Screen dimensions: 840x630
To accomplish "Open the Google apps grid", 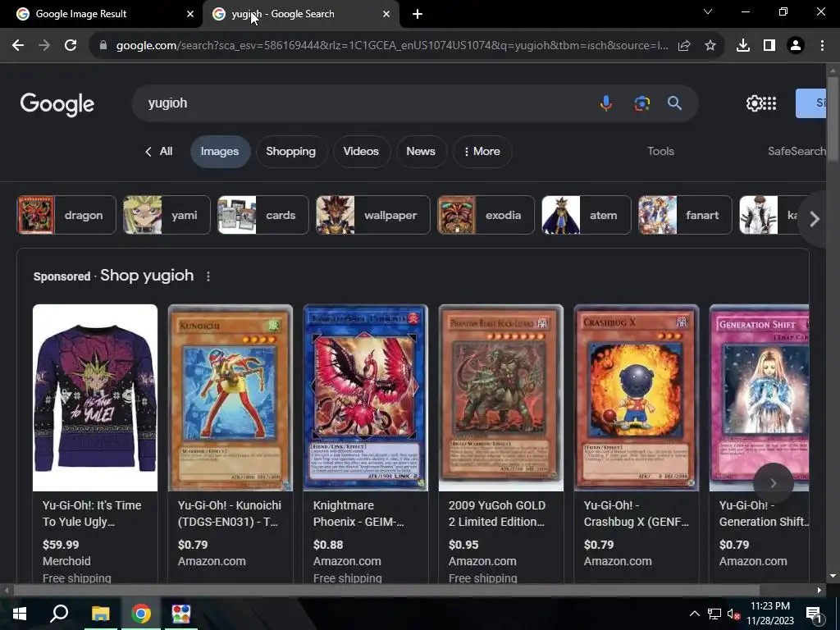I will (769, 103).
